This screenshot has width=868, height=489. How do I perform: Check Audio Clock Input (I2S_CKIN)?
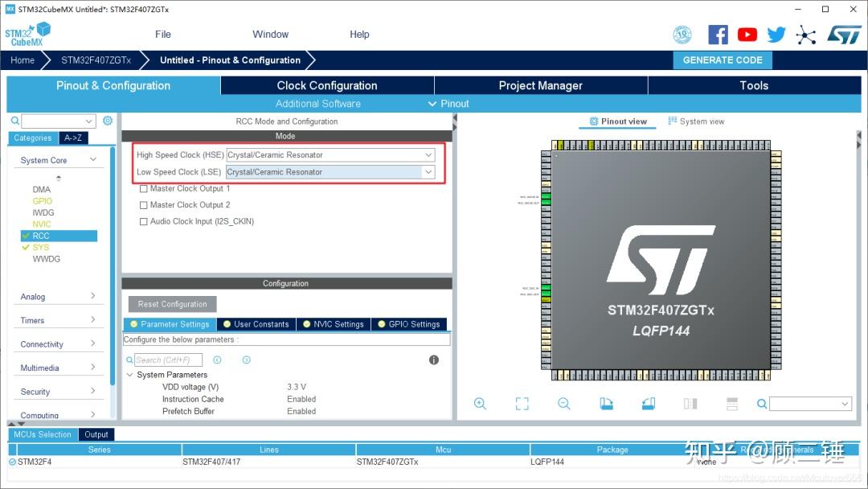pyautogui.click(x=144, y=221)
